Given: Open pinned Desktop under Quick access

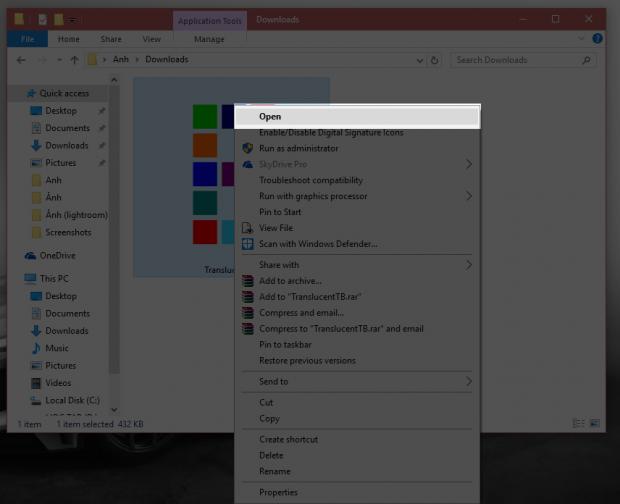Looking at the screenshot, I should [x=60, y=111].
